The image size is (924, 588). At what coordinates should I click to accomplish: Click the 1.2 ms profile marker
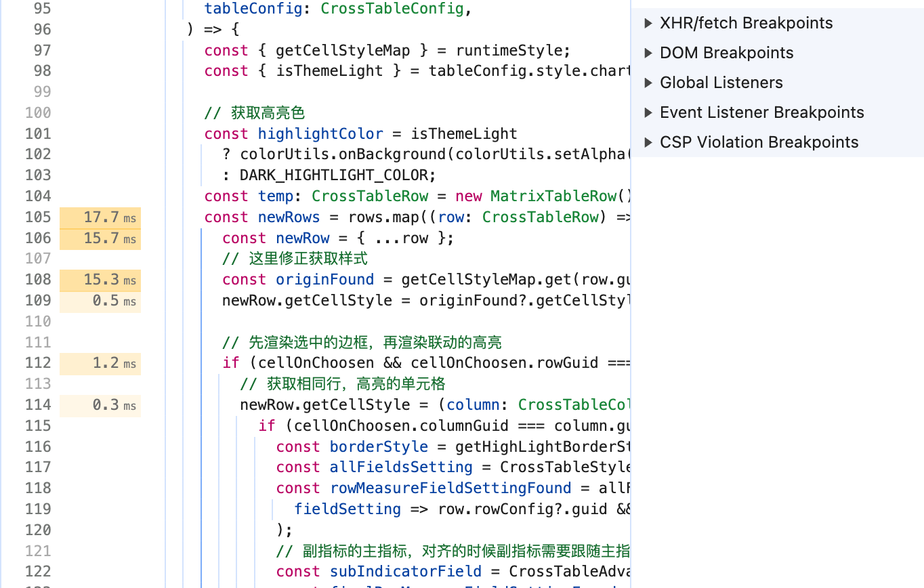pos(100,364)
